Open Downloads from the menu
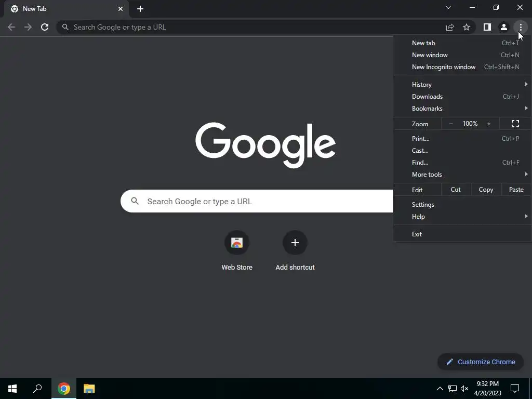Viewport: 532px width, 399px height. coord(462,96)
